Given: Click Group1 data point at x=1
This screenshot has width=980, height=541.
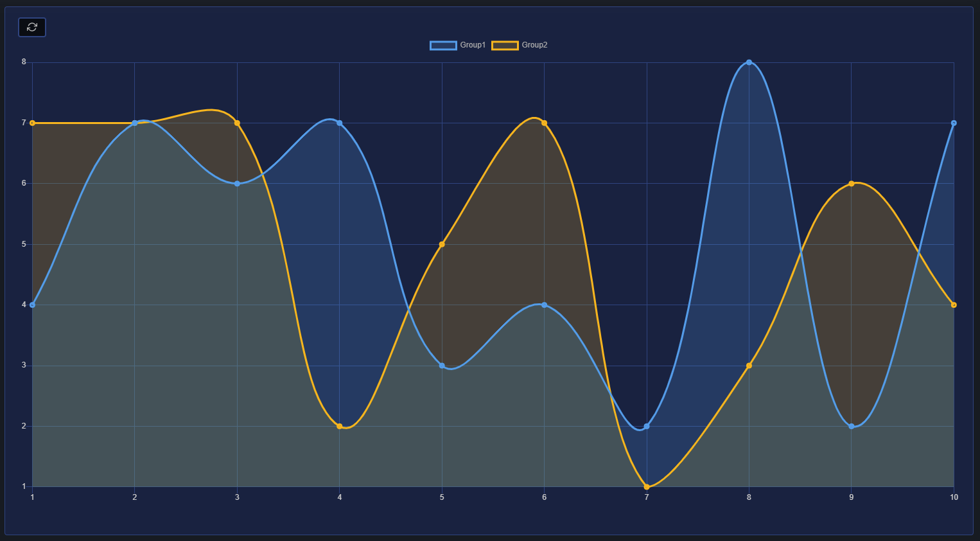Looking at the screenshot, I should coord(32,305).
